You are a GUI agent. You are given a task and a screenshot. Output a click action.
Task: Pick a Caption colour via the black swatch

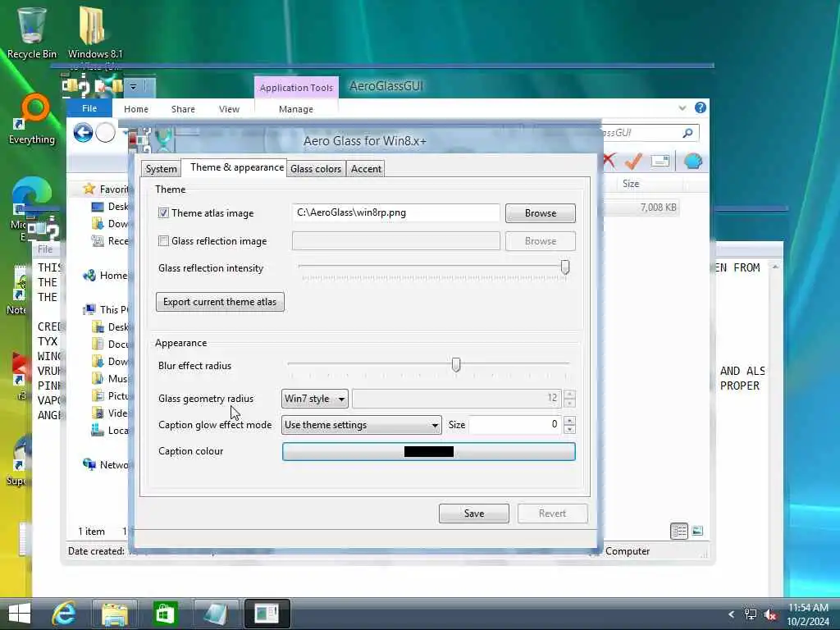point(428,451)
